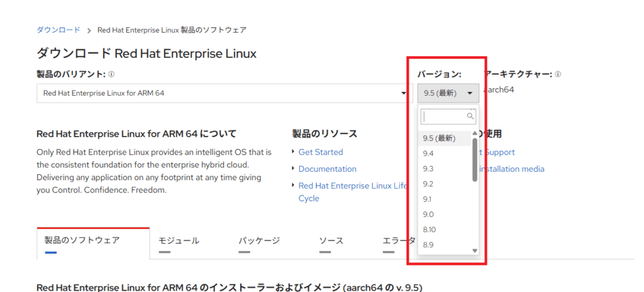Click scroll-down arrow in version list

pyautogui.click(x=475, y=250)
